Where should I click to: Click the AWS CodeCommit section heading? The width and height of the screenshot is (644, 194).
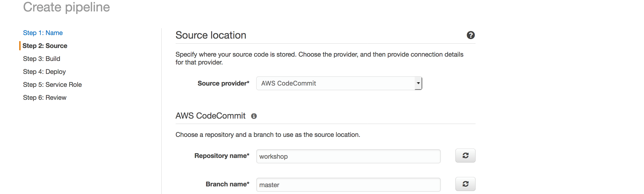coord(210,116)
